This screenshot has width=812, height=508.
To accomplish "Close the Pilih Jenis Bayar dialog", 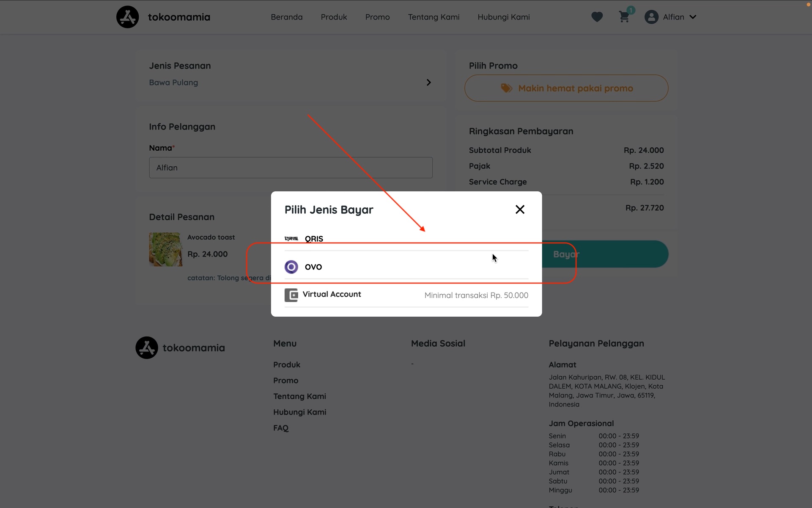I will [x=520, y=210].
